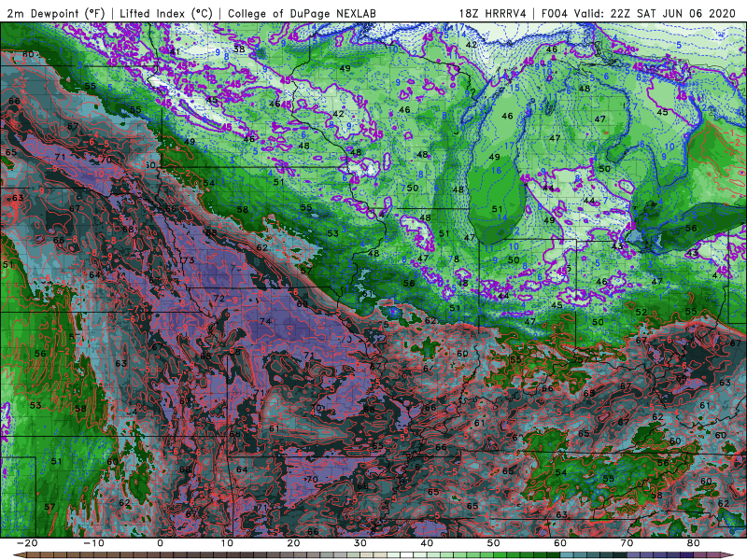Screen dimensions: 747x560
Task: Click the 60 label on the color scale
Action: point(560,543)
